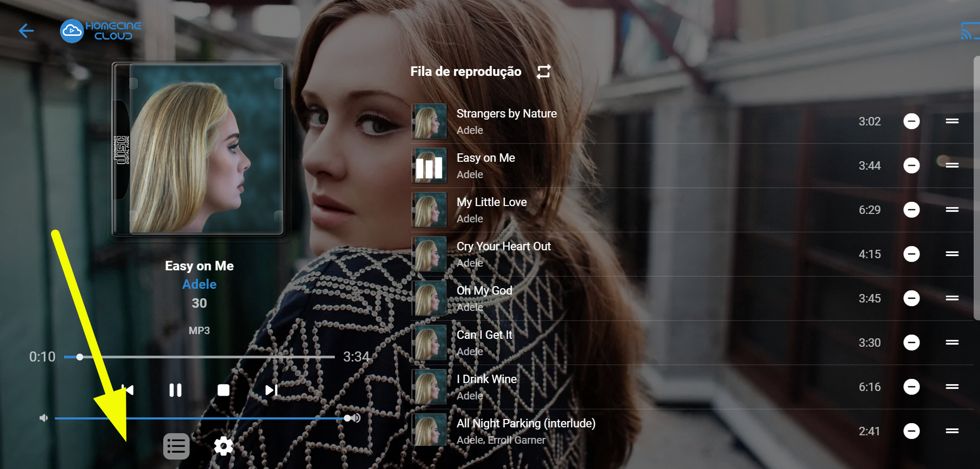Stop playback
The width and height of the screenshot is (980, 469).
point(223,390)
